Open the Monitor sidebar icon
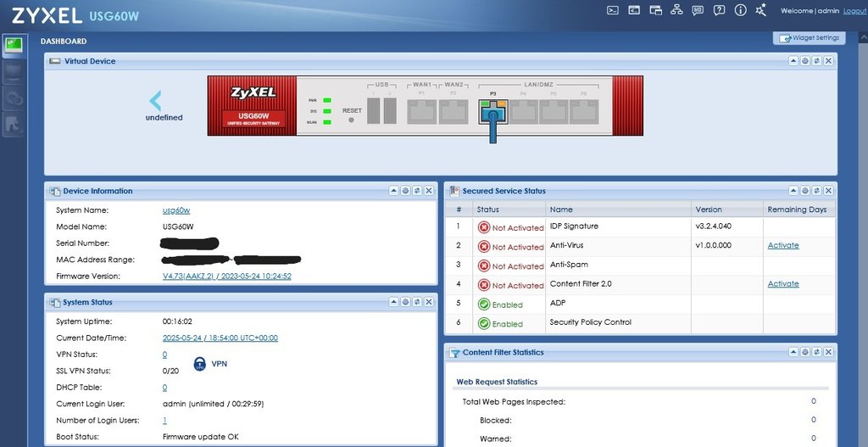Screen dimensions: 868x447 coord(14,71)
